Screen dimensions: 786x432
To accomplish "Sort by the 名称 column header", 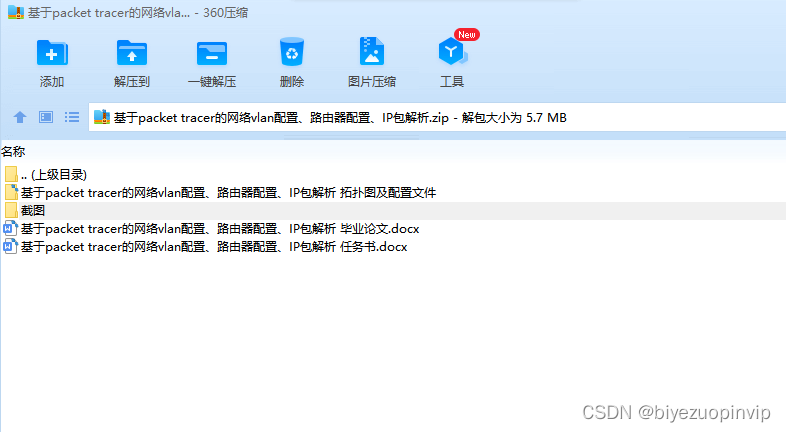I will click(x=13, y=151).
